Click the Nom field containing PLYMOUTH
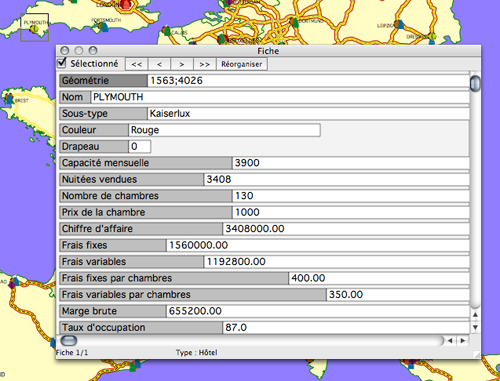 click(280, 97)
